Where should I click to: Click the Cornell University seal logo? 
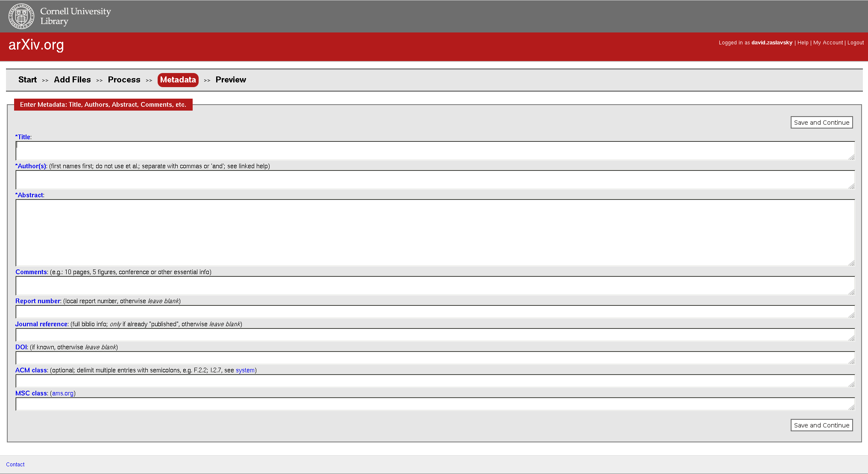[x=21, y=16]
